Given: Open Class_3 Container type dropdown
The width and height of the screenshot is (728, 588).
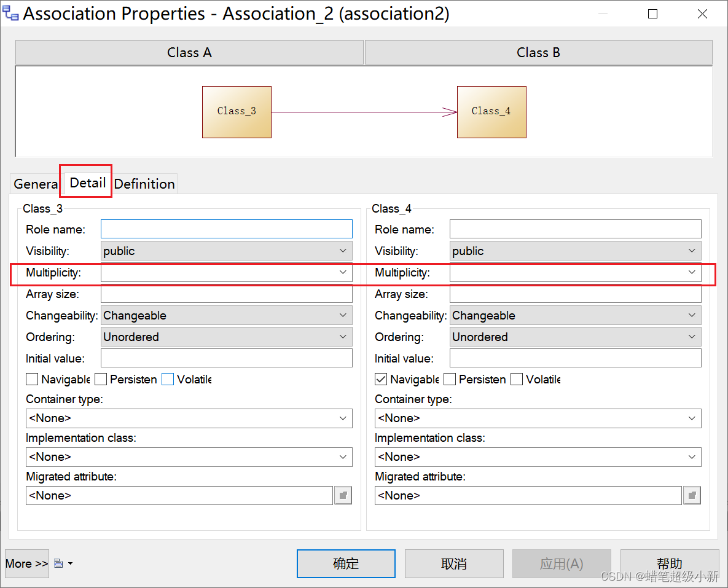Looking at the screenshot, I should (189, 418).
